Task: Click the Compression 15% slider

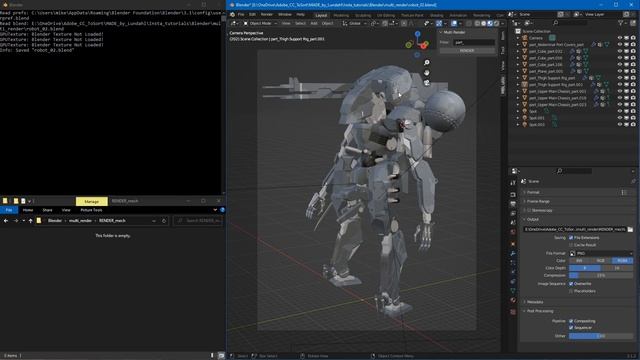Action: point(601,276)
